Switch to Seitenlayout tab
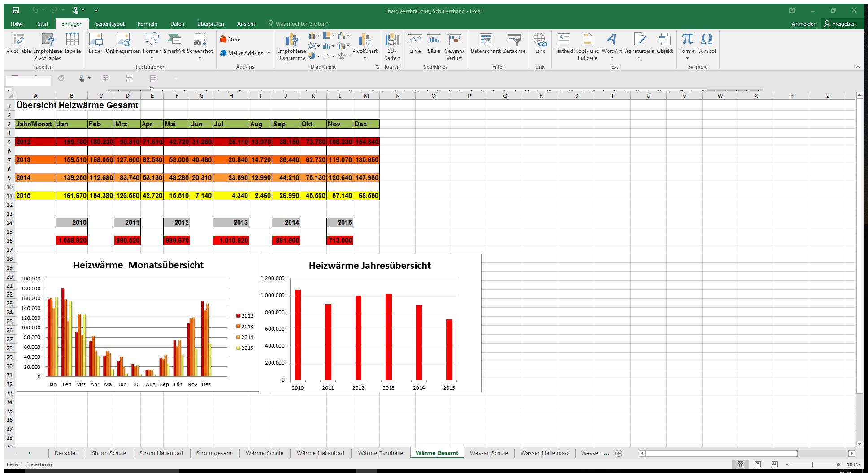Viewport: 868px width, 473px height. click(110, 24)
